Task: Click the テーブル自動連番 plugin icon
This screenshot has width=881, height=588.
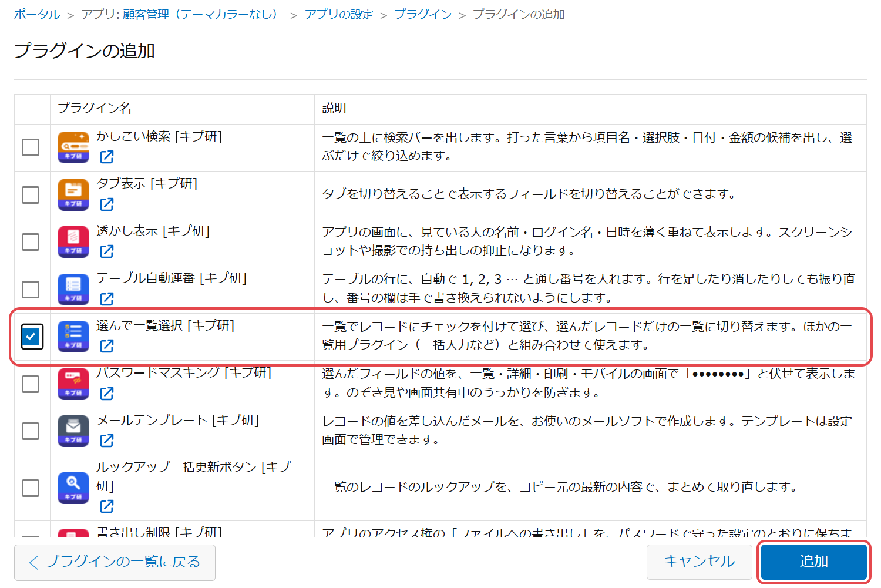Action: (x=73, y=290)
